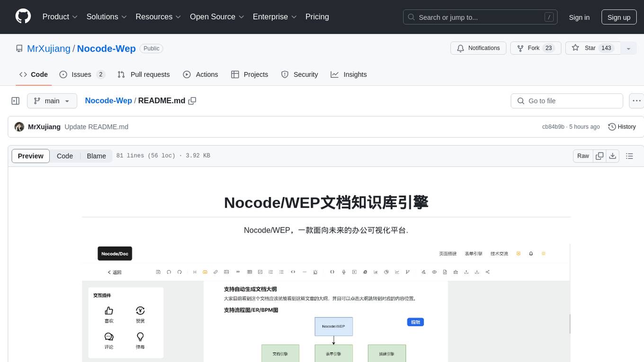The height and width of the screenshot is (362, 644).
Task: Click the heading H icon in editor toolbar
Action: [195, 272]
